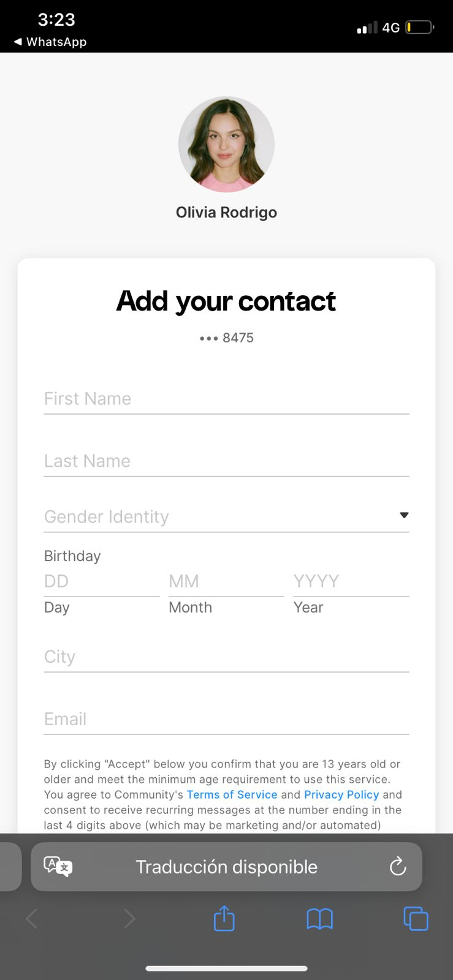
Task: Go forward using the browser forward arrow
Action: pos(129,919)
